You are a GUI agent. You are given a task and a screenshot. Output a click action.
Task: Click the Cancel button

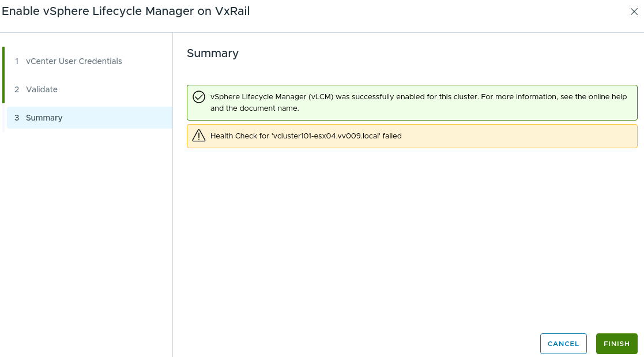[563, 343]
